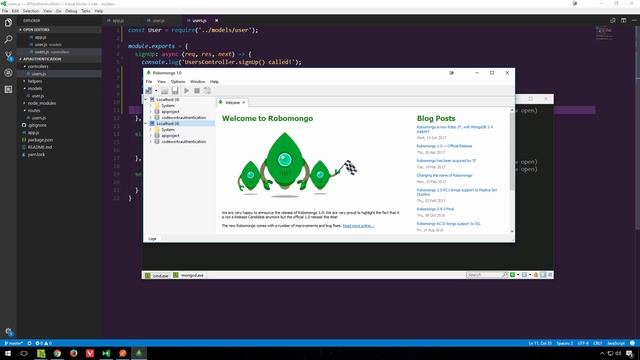Click the Robomongo Save toolbar icon
The height and width of the screenshot is (360, 640).
[x=175, y=91]
